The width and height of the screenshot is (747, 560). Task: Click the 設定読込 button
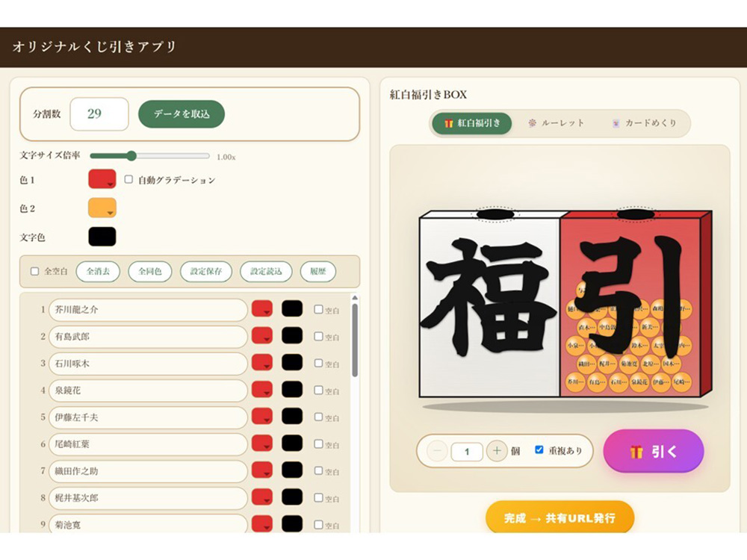[266, 272]
